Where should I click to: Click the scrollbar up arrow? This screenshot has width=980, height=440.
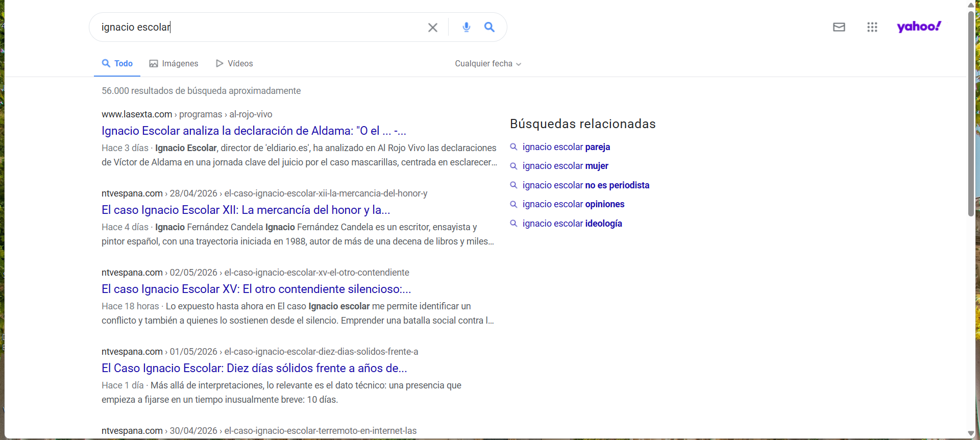971,5
